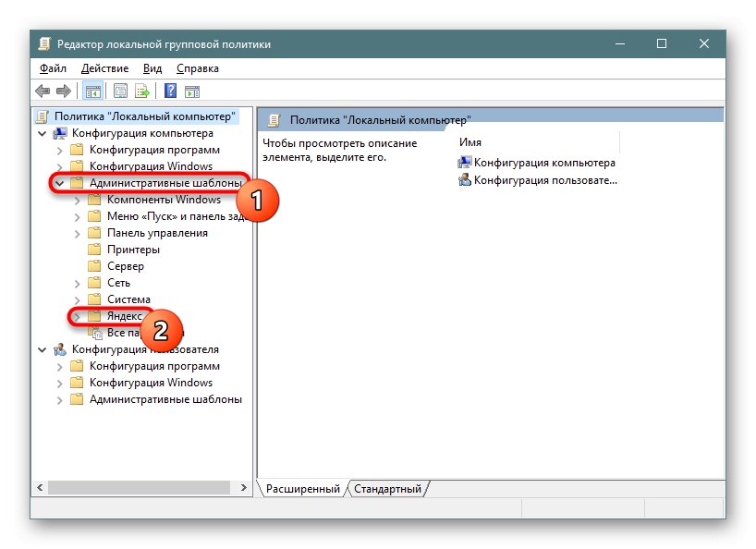Collapse the Конфигурация компьютера tree node
This screenshot has height=549, width=756.
pyautogui.click(x=43, y=133)
